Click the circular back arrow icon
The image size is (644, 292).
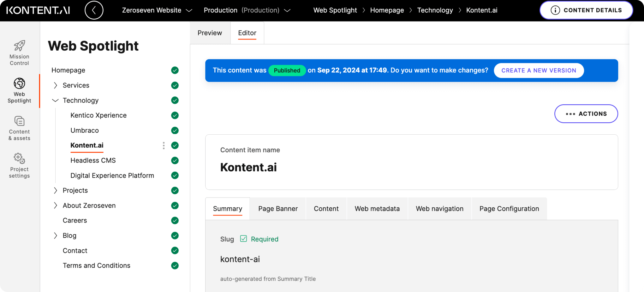(94, 10)
